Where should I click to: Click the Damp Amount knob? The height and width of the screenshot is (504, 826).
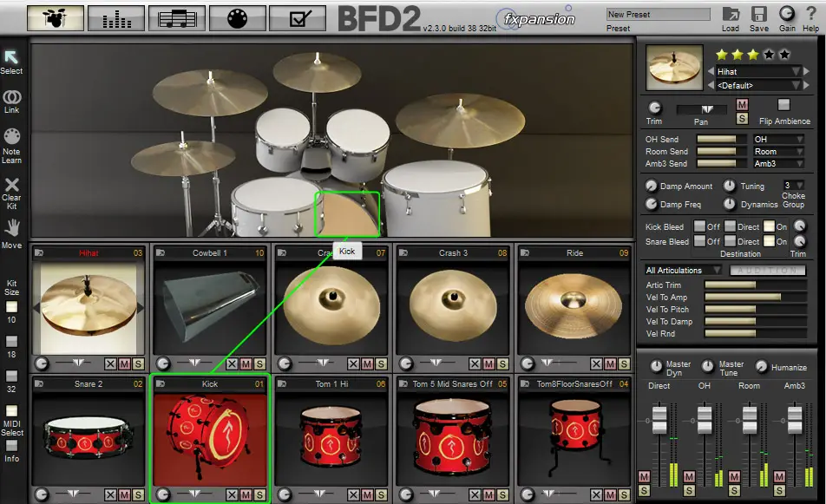[652, 186]
